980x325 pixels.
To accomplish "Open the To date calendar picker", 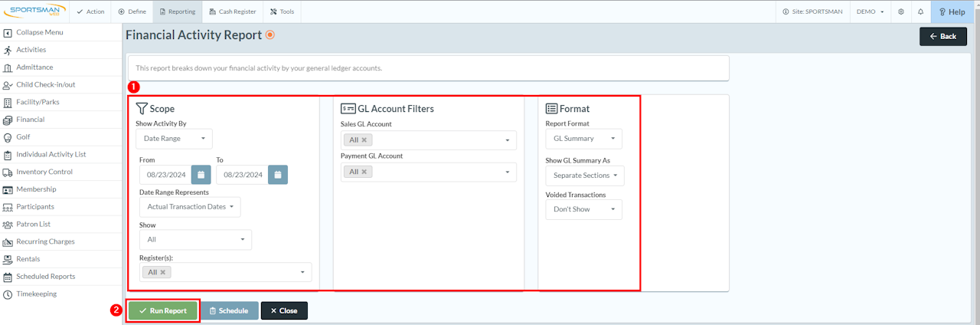I will 278,175.
